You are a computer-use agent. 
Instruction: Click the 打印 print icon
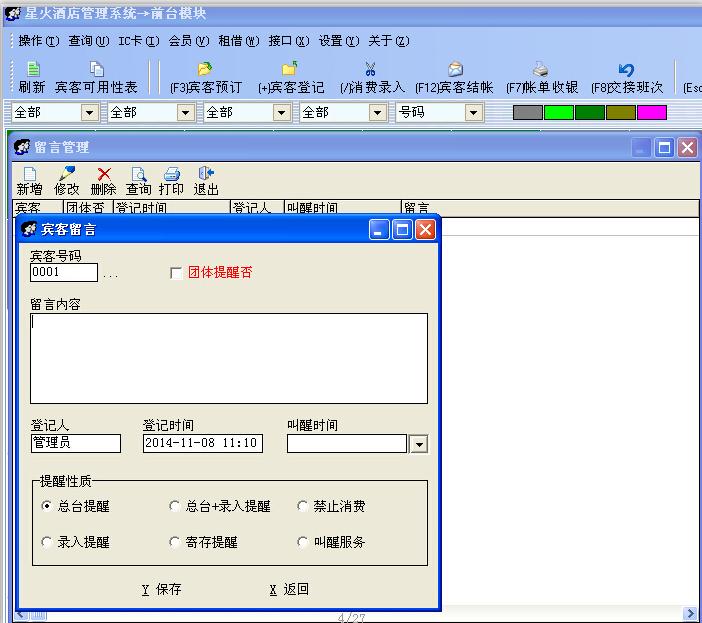coord(171,174)
